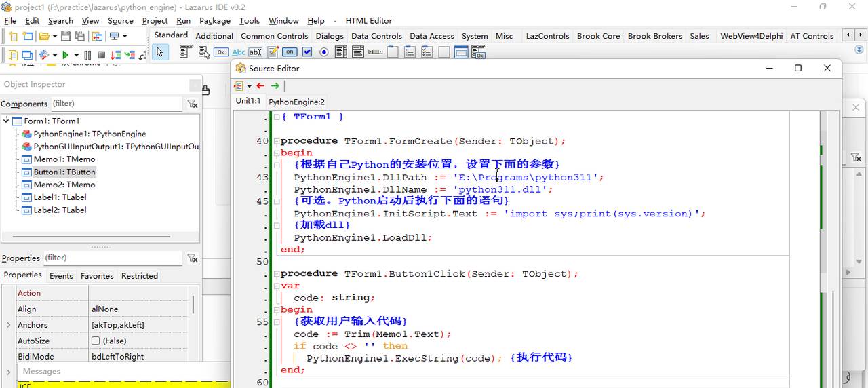Image resolution: width=868 pixels, height=388 pixels.
Task: Select PythonEngine1: TPythonEngine in component tree
Action: (90, 134)
